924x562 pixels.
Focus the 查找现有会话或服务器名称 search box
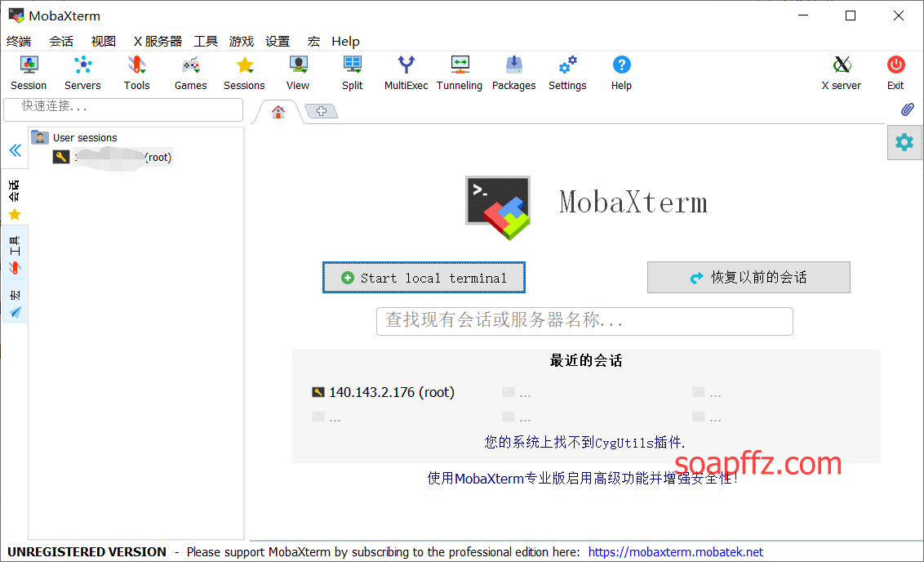point(584,321)
